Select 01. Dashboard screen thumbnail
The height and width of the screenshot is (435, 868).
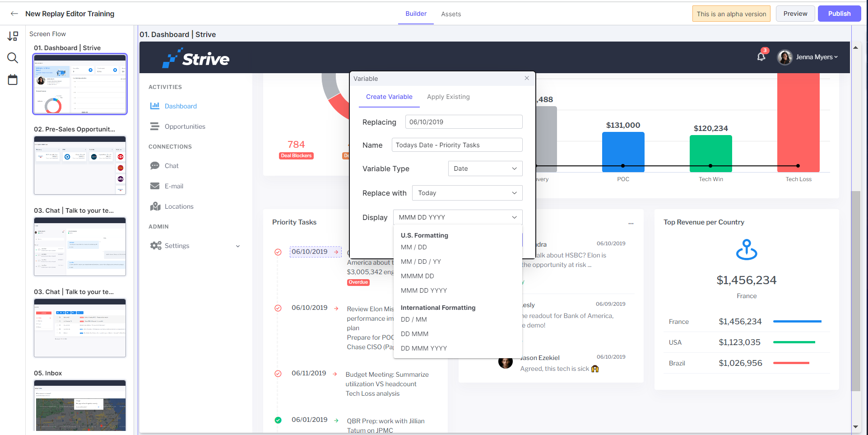[x=80, y=84]
